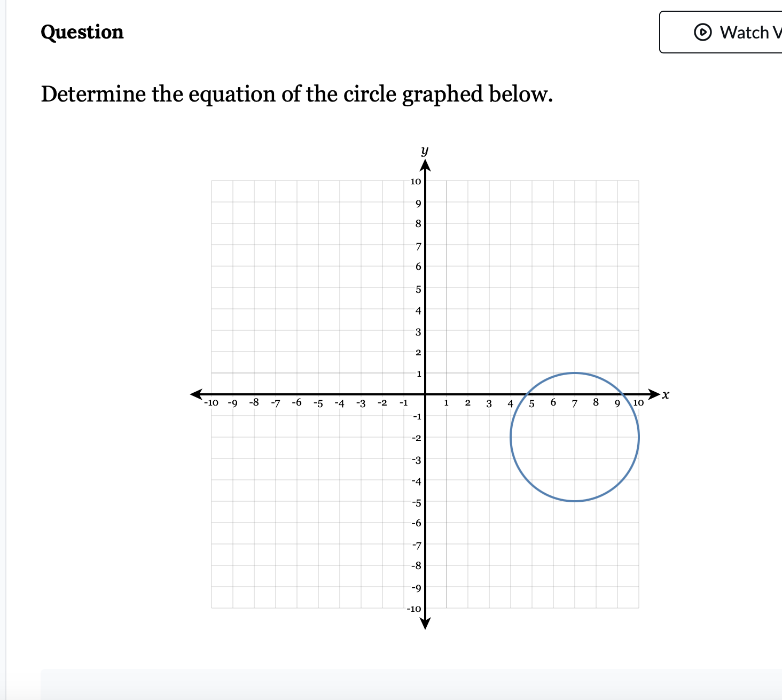Click the play icon inside the Watch Video button

click(702, 32)
